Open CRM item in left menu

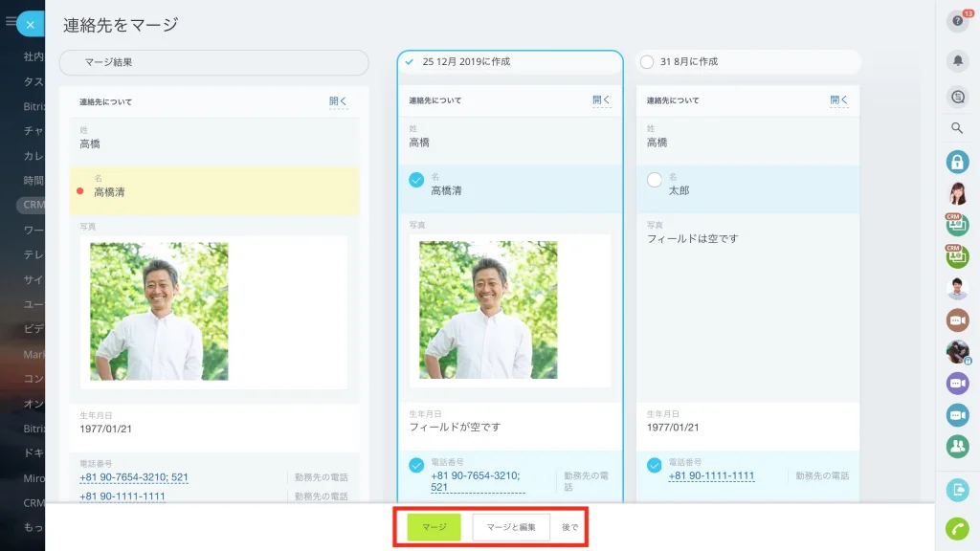coord(33,205)
